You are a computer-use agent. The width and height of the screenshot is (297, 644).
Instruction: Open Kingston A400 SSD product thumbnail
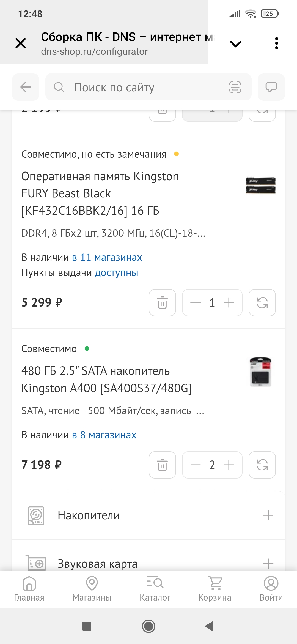260,372
